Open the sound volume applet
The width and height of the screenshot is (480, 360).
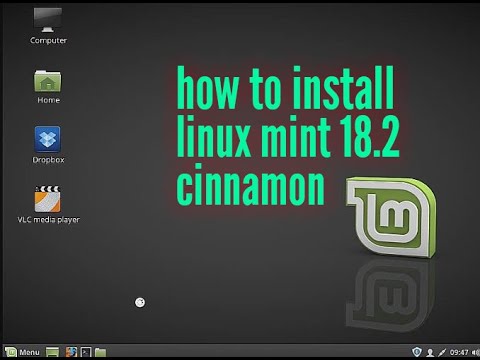click(476, 352)
